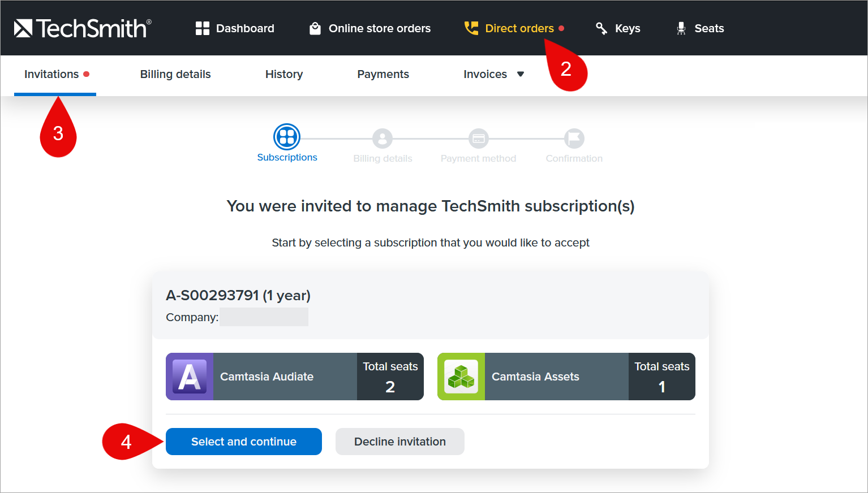Switch to the History tab

point(284,75)
